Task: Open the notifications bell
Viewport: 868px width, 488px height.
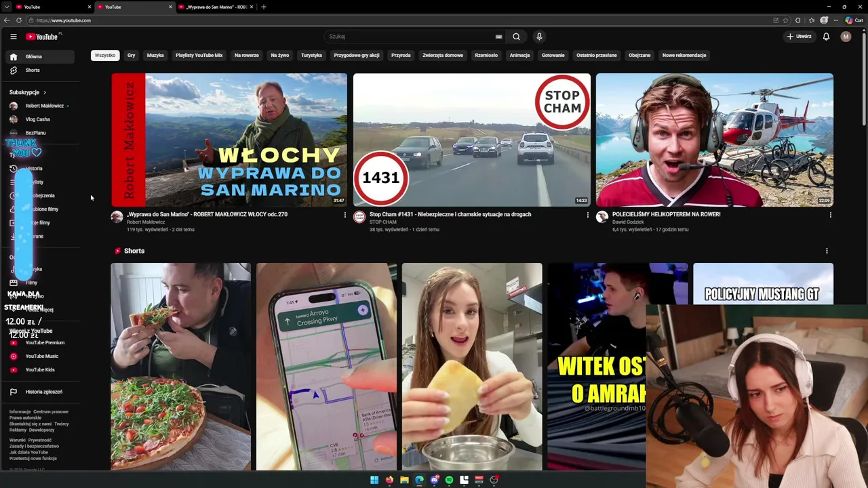Action: tap(826, 37)
